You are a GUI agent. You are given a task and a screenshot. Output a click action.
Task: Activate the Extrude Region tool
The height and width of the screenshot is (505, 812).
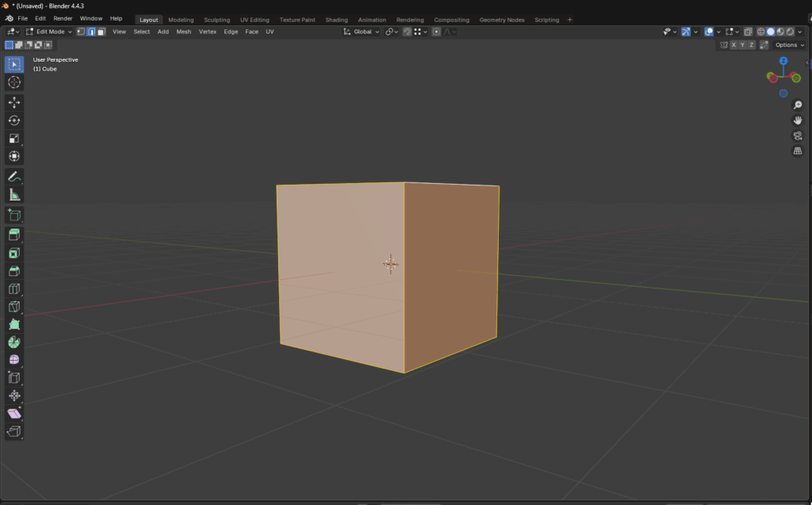[14, 235]
